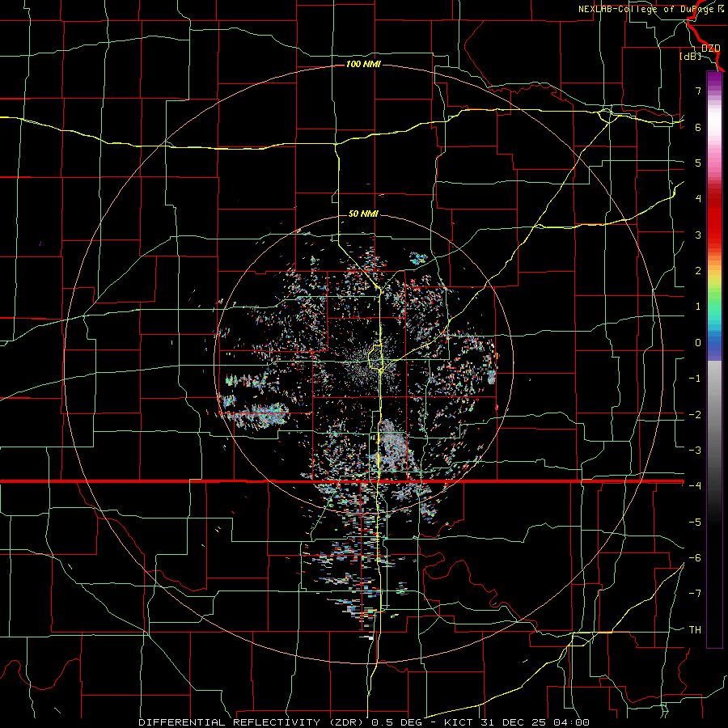The image size is (728, 728).
Task: Click the TH threshold label on scale
Action: point(695,629)
